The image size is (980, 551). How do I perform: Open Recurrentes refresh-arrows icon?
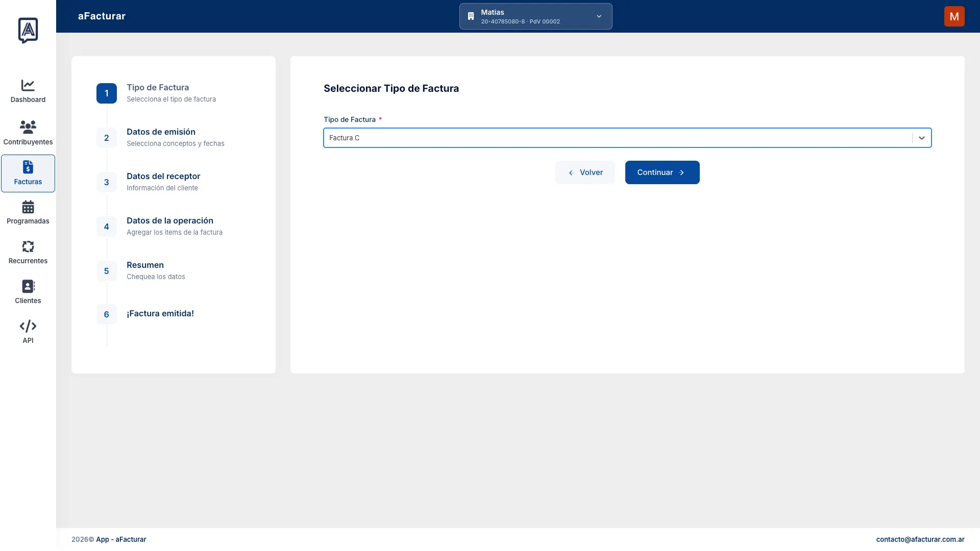(x=28, y=246)
